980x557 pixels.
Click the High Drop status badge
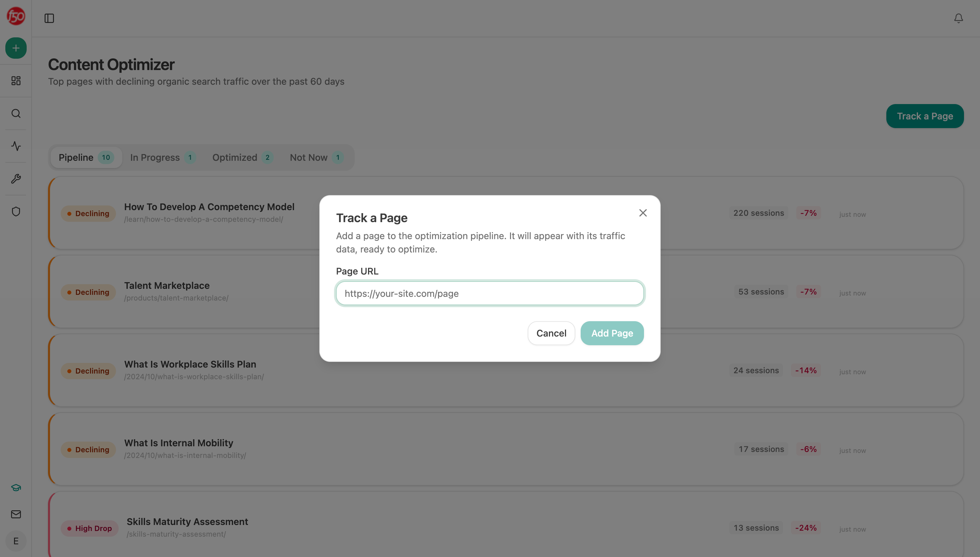[x=89, y=528]
